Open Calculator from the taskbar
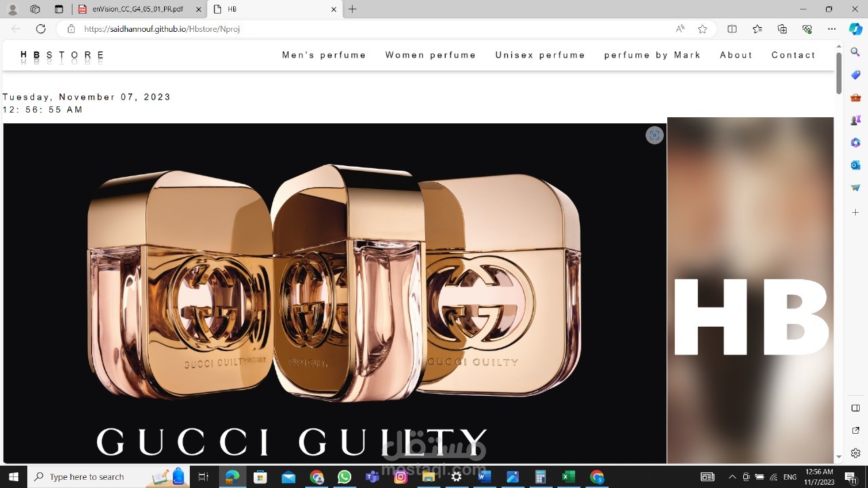This screenshot has width=868, height=488. pyautogui.click(x=540, y=477)
